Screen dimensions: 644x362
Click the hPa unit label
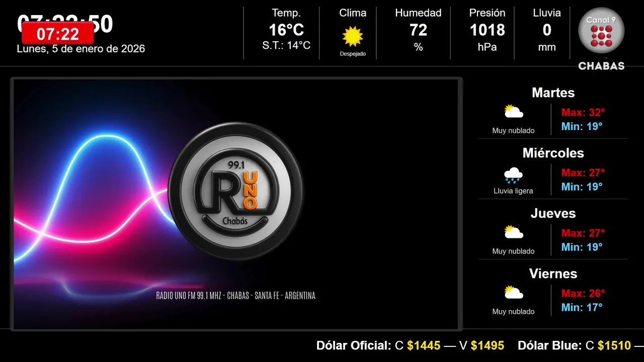[487, 47]
